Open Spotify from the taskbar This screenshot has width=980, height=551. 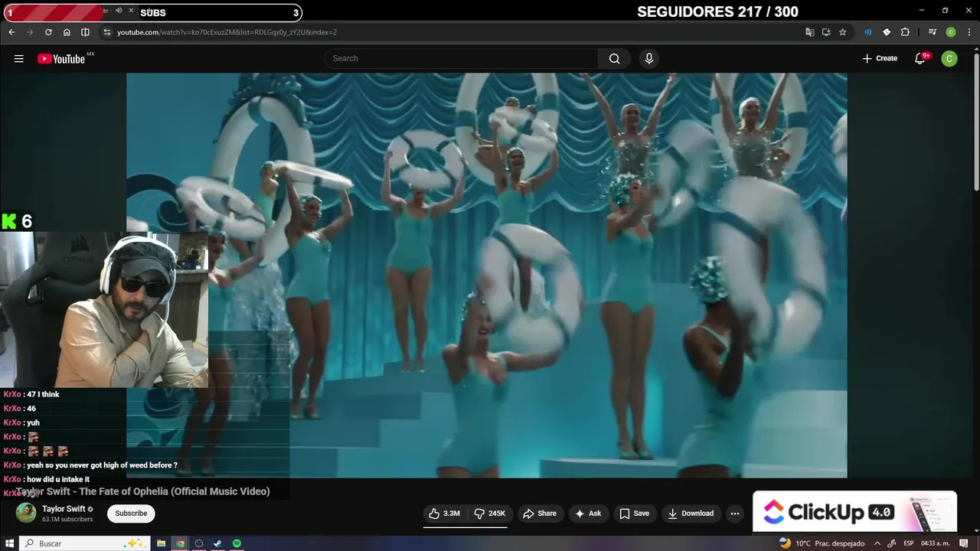click(237, 543)
